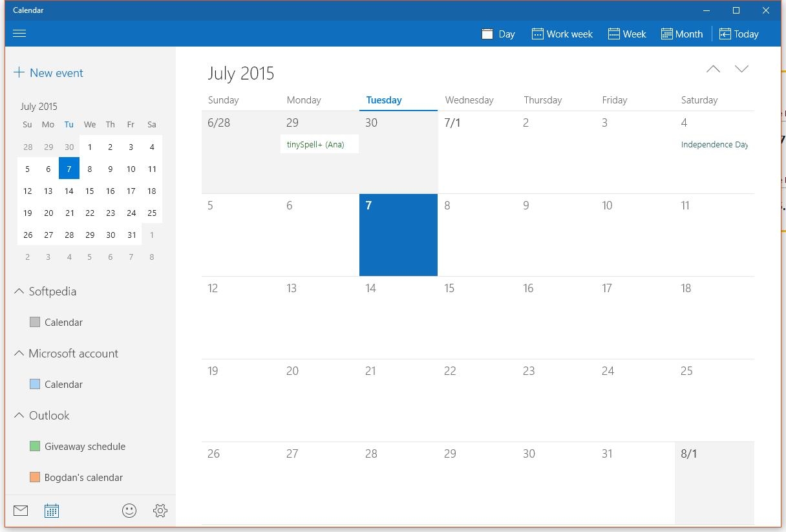The height and width of the screenshot is (532, 786).
Task: Open feedback with the smiley icon
Action: pyautogui.click(x=129, y=510)
